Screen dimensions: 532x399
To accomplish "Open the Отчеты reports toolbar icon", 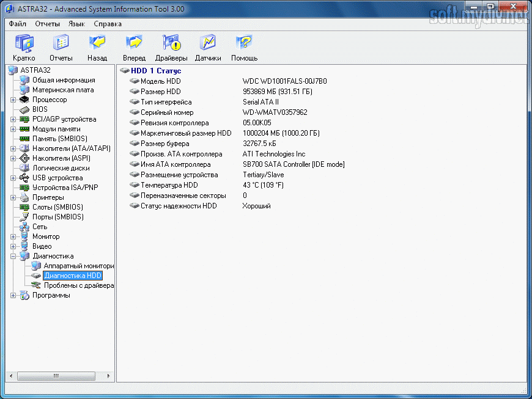I will (x=61, y=43).
